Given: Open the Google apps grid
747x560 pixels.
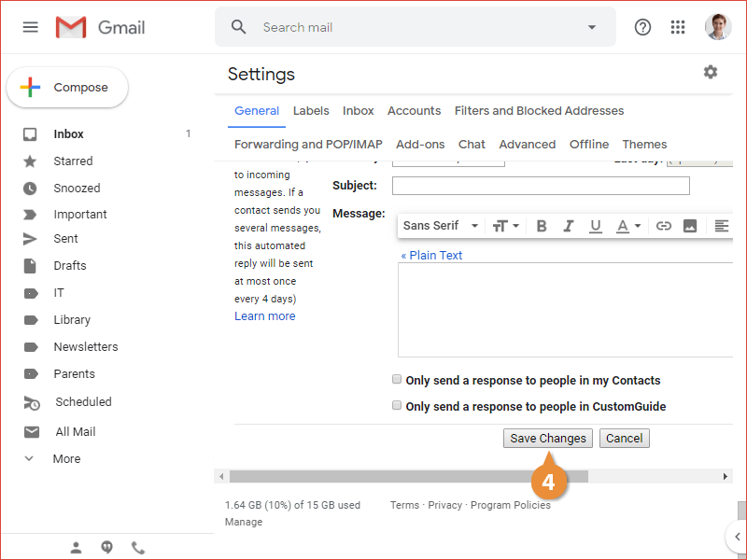Looking at the screenshot, I should (678, 27).
